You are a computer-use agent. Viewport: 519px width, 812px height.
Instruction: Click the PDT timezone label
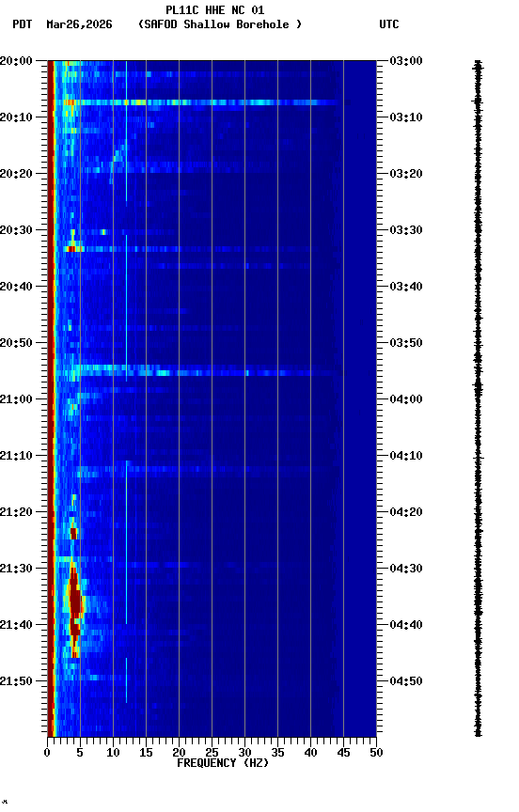click(x=23, y=24)
